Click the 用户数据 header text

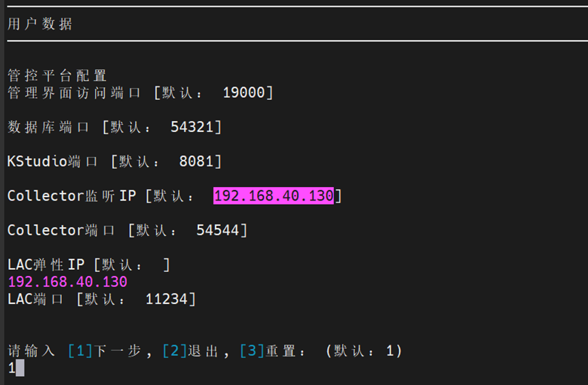39,24
